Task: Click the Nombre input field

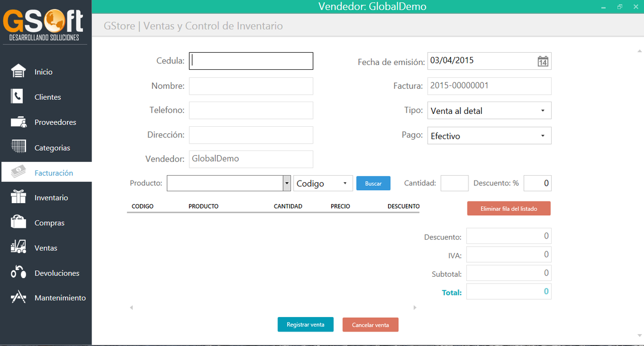Action: tap(251, 86)
